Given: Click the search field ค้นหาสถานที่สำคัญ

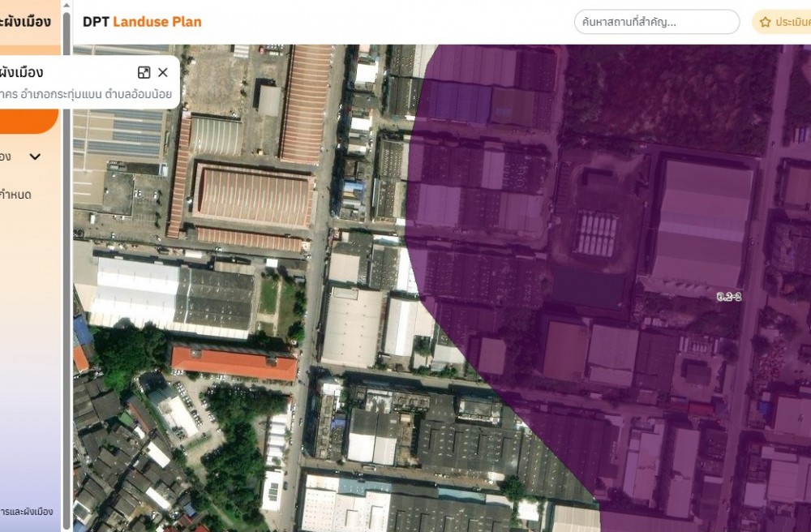Looking at the screenshot, I should pyautogui.click(x=656, y=22).
